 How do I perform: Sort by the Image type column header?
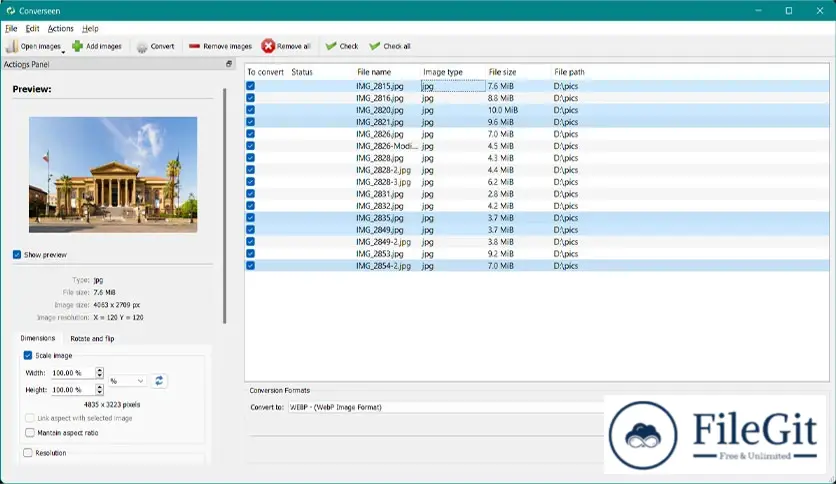(443, 72)
